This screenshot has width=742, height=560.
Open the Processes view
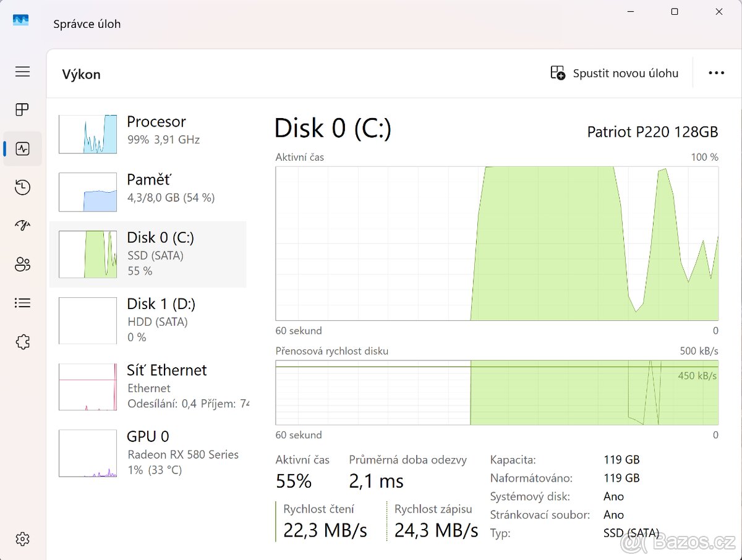[x=22, y=109]
